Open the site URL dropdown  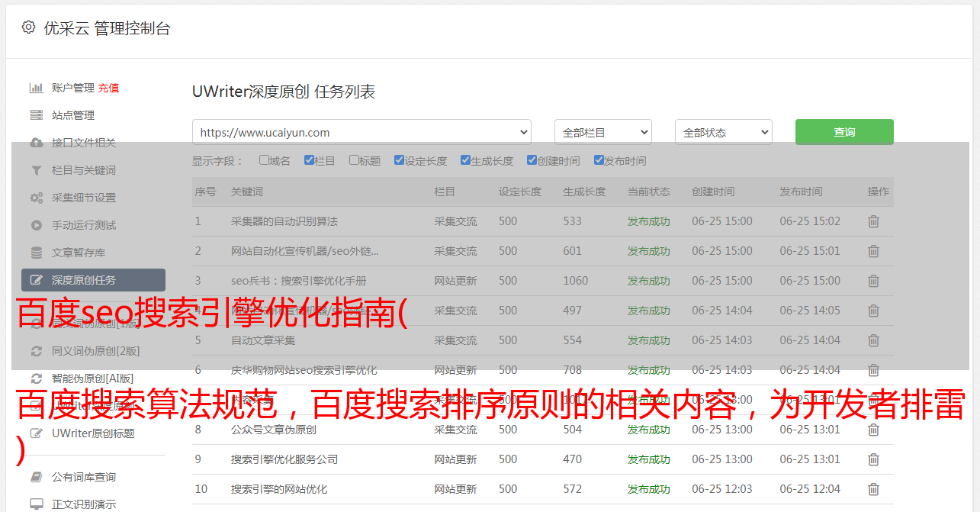coord(361,132)
